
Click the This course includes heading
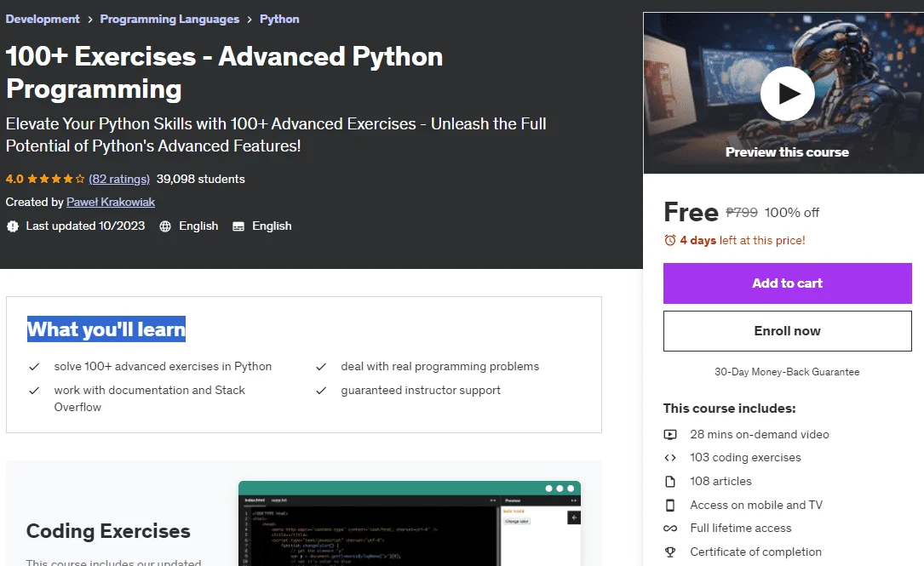pyautogui.click(x=730, y=409)
